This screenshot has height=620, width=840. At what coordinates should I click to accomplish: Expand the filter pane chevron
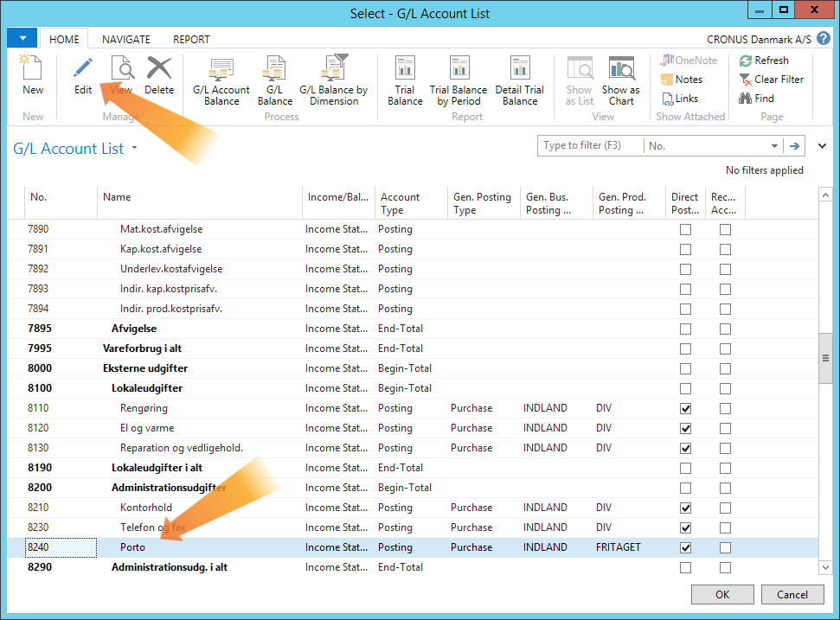click(x=823, y=145)
